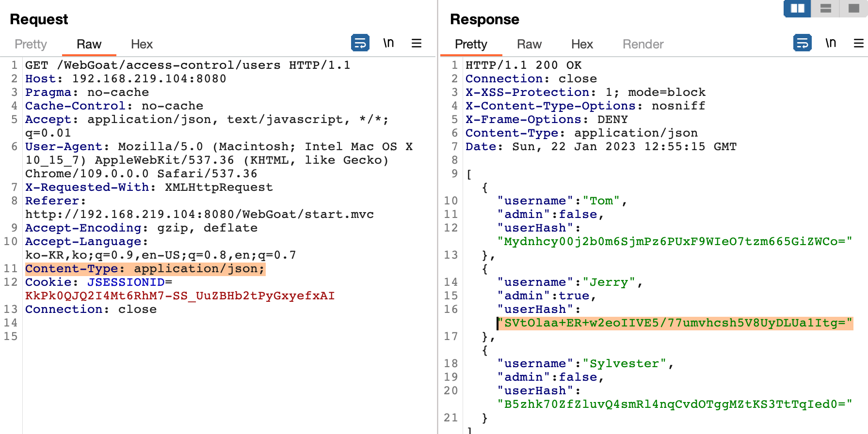Viewport: 868px width, 434px height.
Task: Switch Request view to Raw tab
Action: pos(89,44)
